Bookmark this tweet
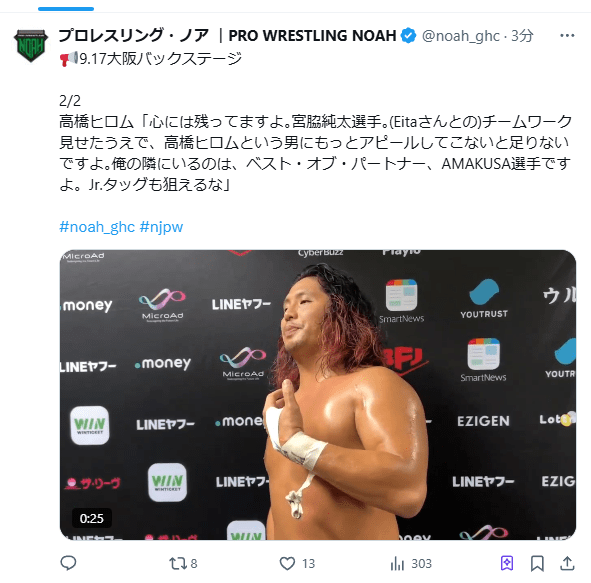This screenshot has width=591, height=583. point(537,563)
